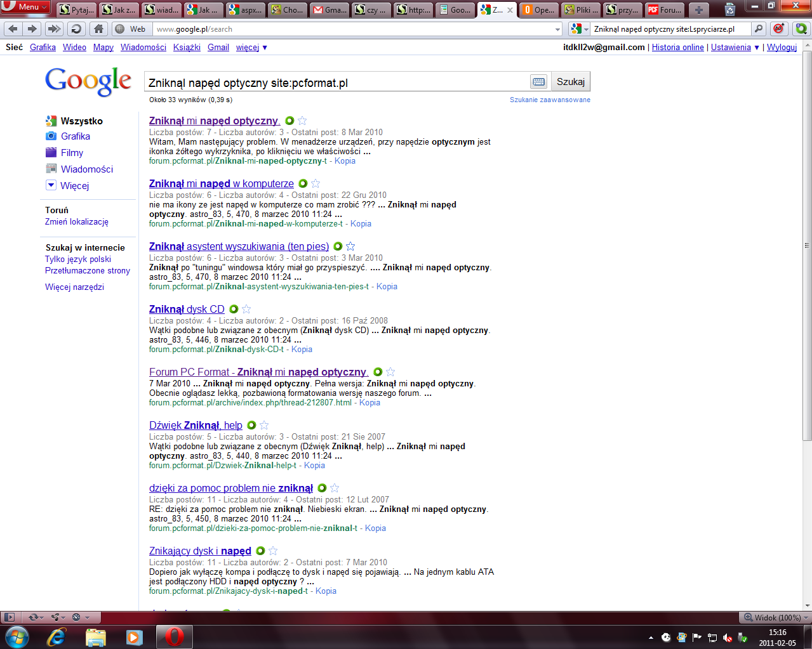Star the 'dzięki za pomoc problem' result

335,488
